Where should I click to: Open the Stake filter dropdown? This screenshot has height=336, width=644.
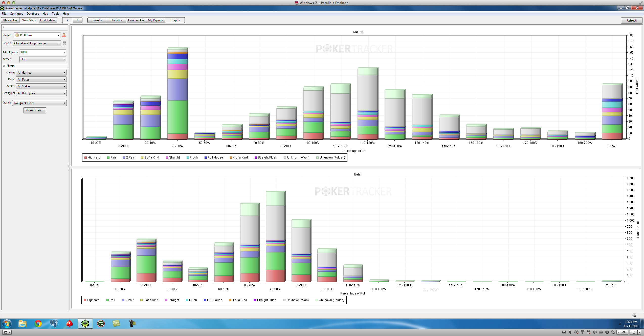click(x=41, y=86)
